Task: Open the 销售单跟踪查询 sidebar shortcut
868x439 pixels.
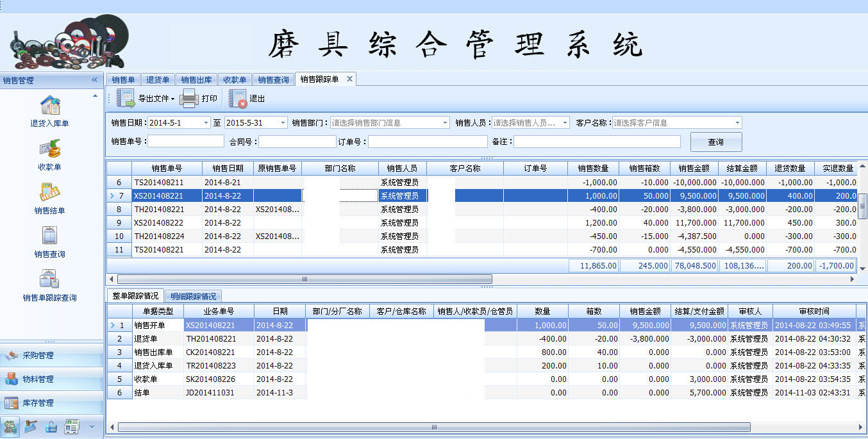Action: [x=49, y=285]
